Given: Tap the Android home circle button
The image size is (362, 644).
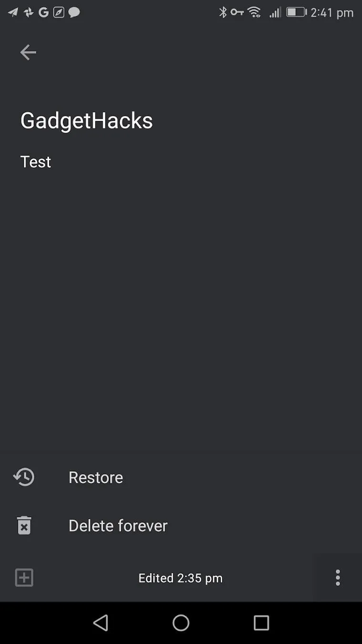Looking at the screenshot, I should coord(181,623).
